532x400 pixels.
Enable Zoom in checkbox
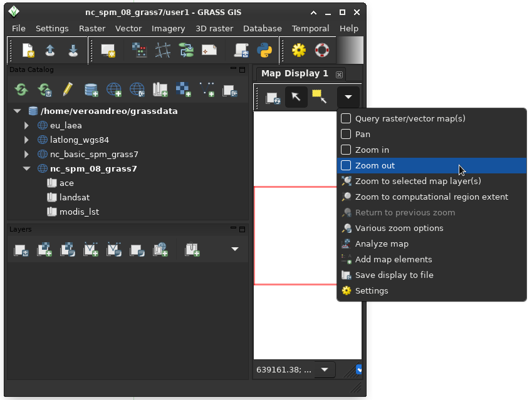(346, 150)
